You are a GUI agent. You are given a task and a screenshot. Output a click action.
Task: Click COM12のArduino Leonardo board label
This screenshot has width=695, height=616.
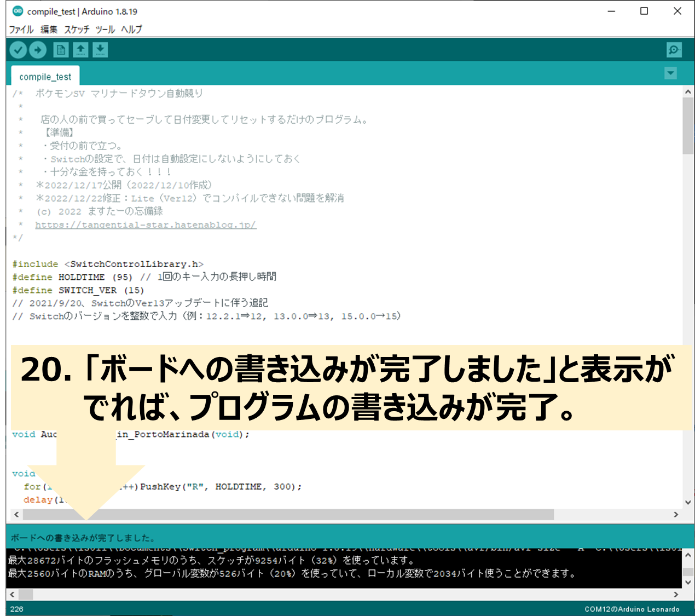pos(632,609)
